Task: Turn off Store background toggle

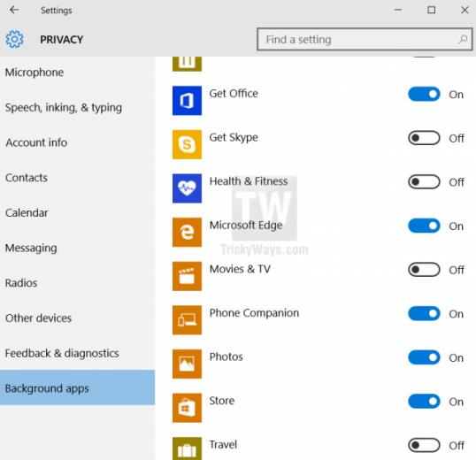Action: pyautogui.click(x=424, y=401)
